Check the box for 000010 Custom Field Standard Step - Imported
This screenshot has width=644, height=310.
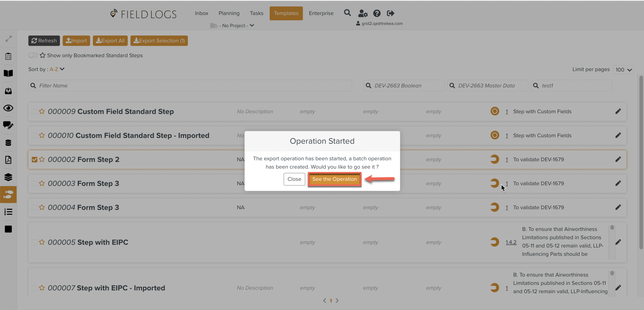(x=34, y=136)
